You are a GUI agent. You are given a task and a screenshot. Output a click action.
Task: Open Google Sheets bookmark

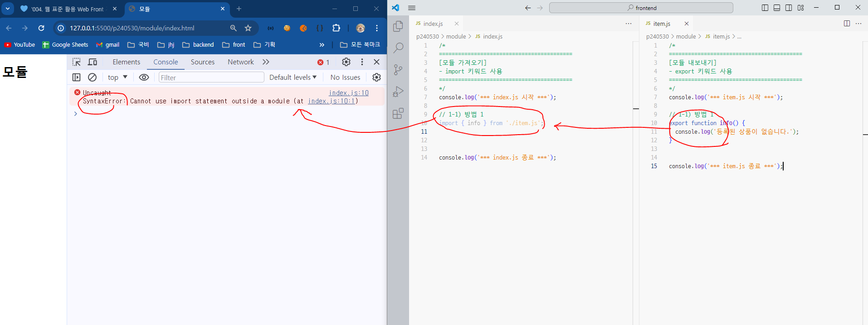pos(65,45)
